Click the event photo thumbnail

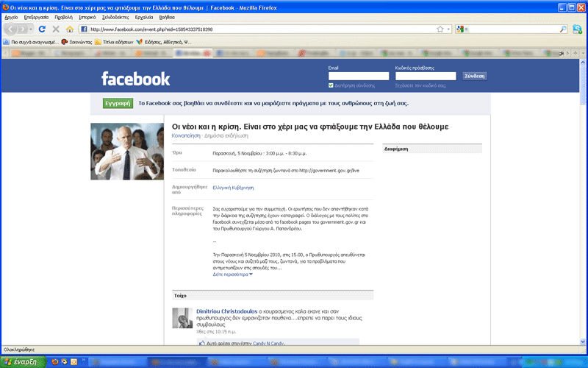tap(127, 152)
